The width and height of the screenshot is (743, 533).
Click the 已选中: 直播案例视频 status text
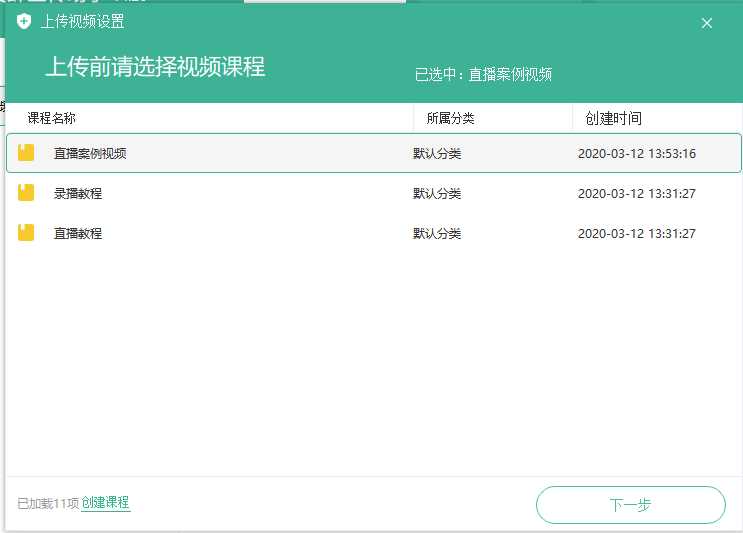point(484,74)
